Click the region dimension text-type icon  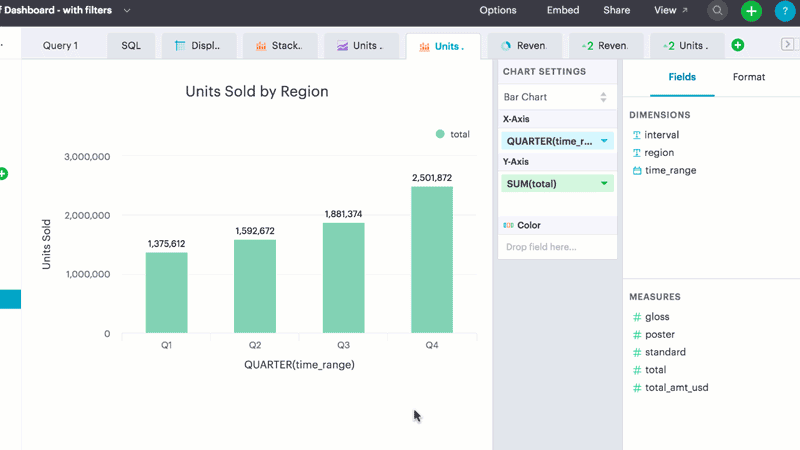coord(636,153)
